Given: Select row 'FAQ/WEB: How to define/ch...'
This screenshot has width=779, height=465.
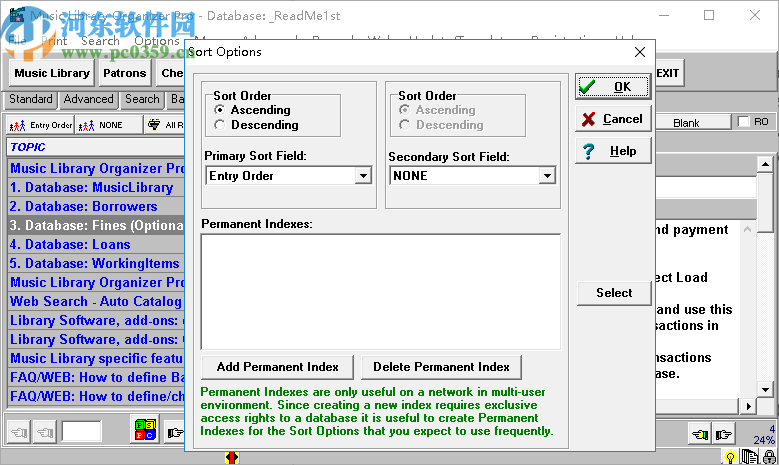Looking at the screenshot, I should [x=96, y=396].
